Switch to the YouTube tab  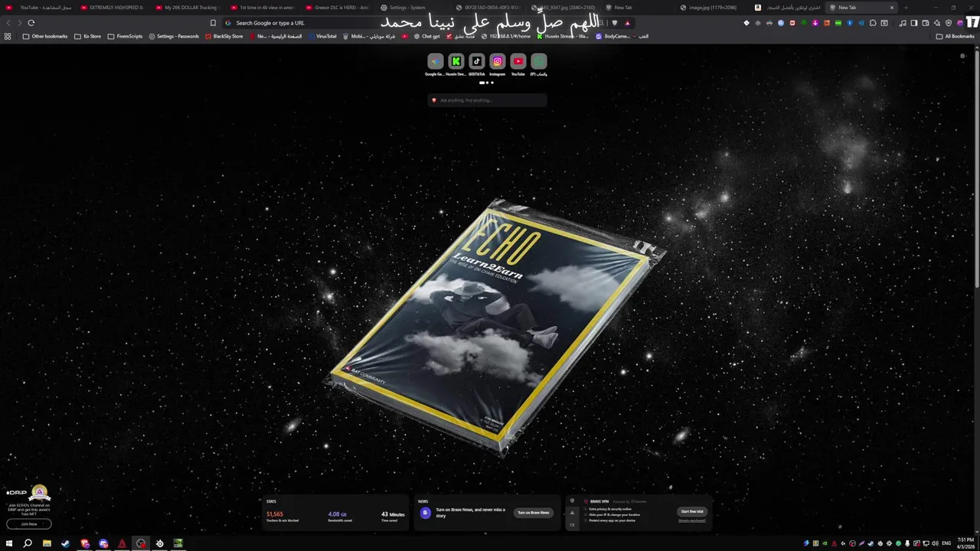point(38,8)
